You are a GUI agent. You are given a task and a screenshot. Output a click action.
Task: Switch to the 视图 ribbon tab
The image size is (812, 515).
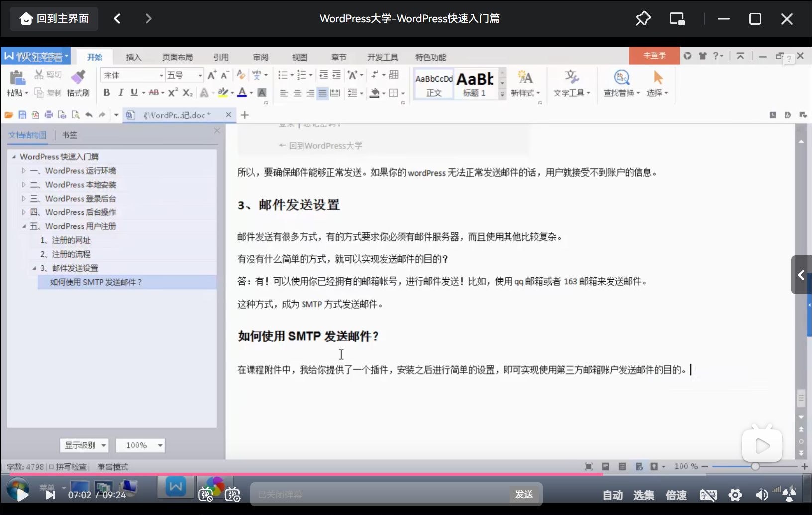pyautogui.click(x=300, y=57)
